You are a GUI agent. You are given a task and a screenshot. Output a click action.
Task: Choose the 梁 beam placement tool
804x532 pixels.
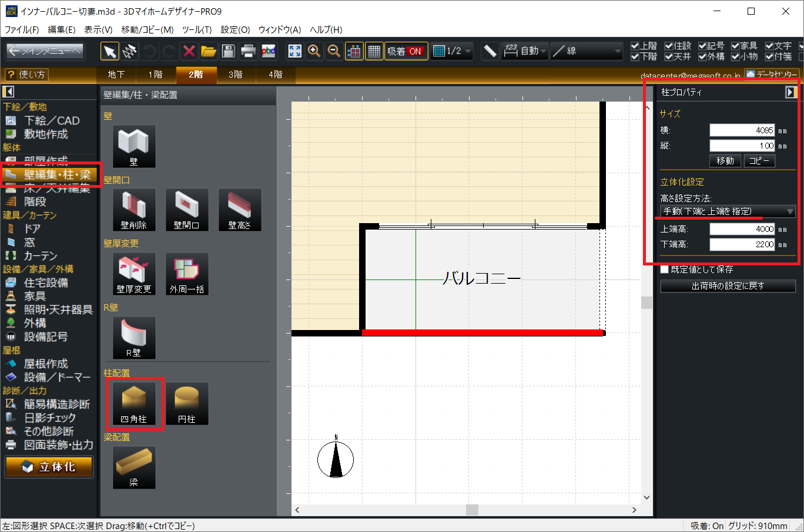pos(134,467)
